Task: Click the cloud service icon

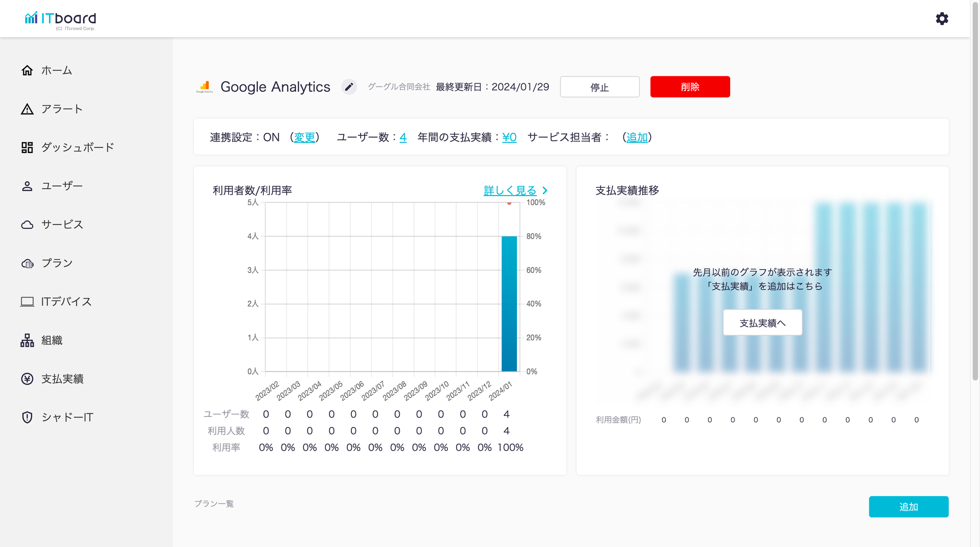Action: pyautogui.click(x=27, y=224)
